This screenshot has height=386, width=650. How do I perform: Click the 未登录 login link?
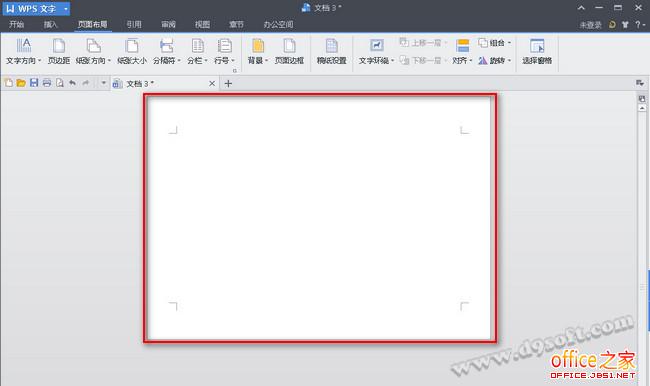pos(590,25)
